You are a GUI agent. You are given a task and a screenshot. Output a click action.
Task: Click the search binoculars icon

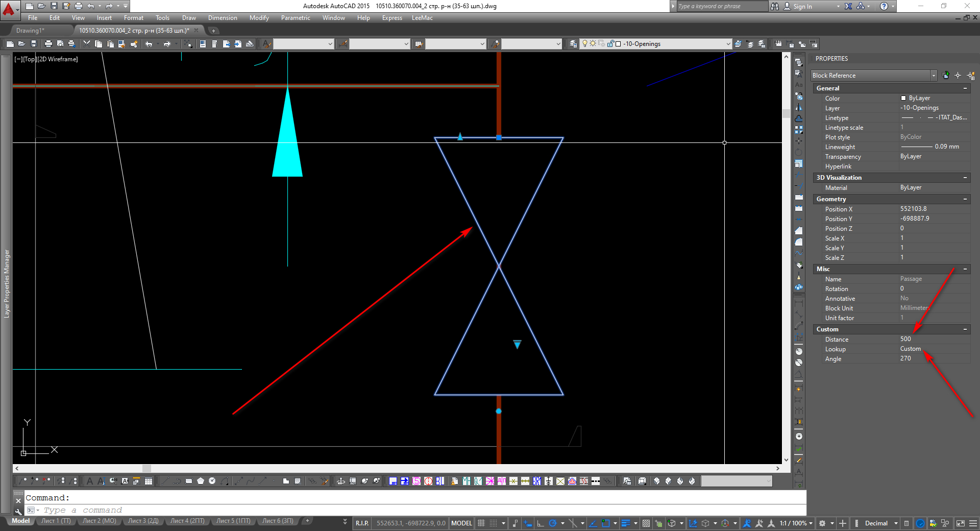click(775, 6)
